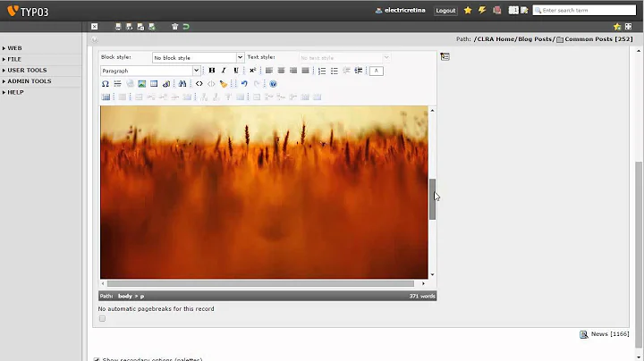Apply superscript formatting
Screen dimensions: 644x361
click(x=252, y=71)
